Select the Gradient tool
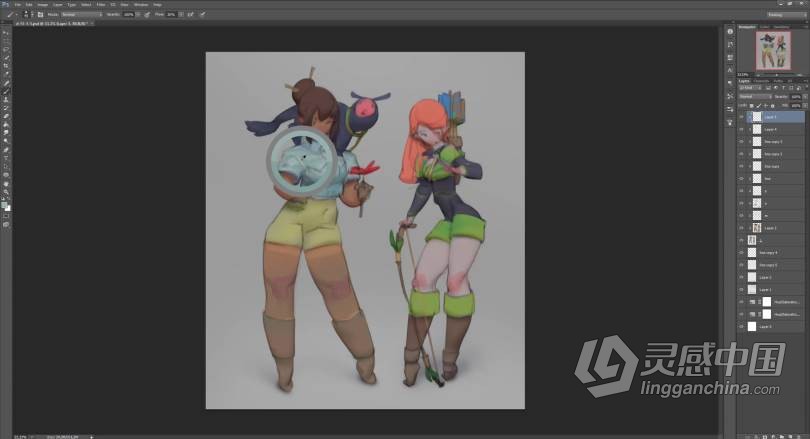 pos(6,124)
